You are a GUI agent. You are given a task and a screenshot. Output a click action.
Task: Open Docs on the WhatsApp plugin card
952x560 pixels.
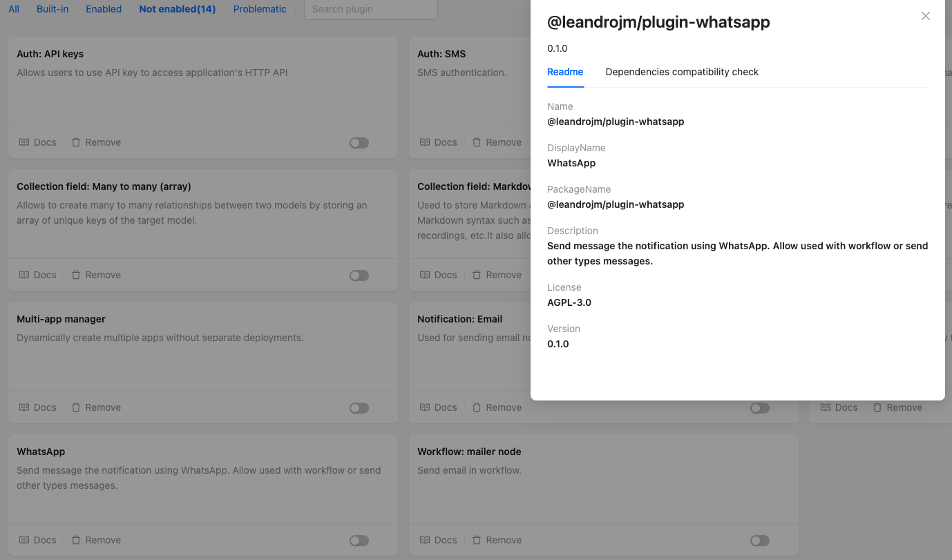pyautogui.click(x=37, y=540)
